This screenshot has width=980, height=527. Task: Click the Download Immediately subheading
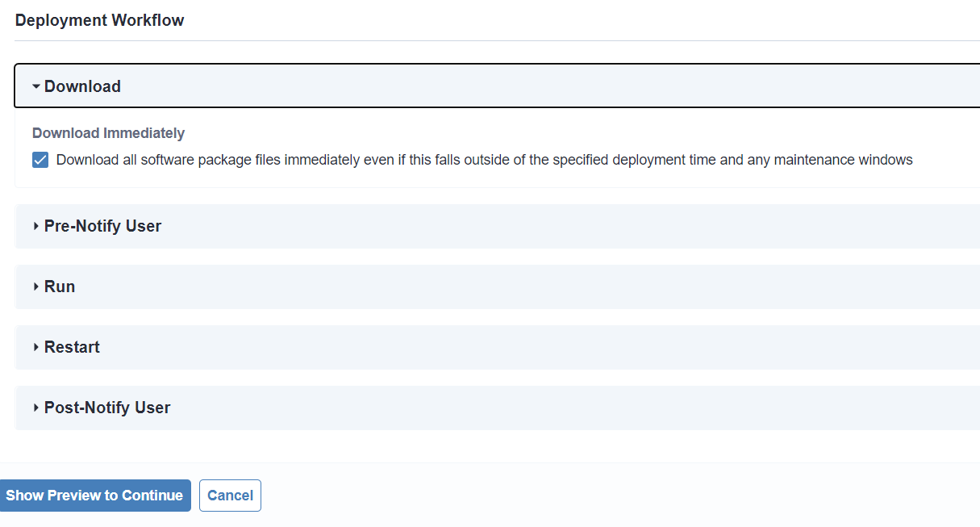coord(108,133)
